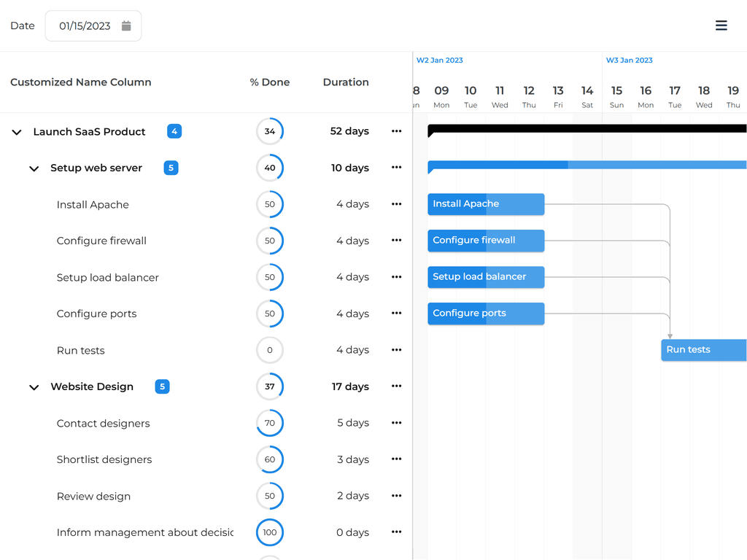Click the 34 percent progress circle
The height and width of the screenshot is (560, 747).
click(x=270, y=131)
